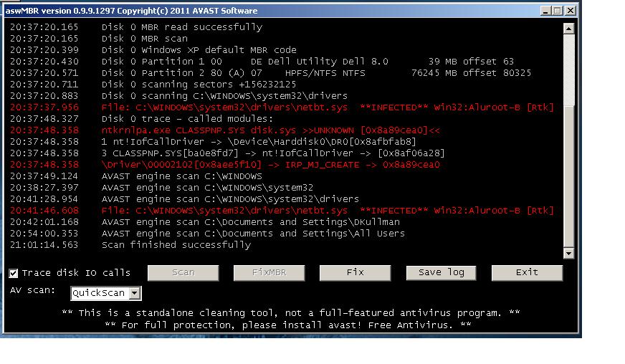The width and height of the screenshot is (625, 364).
Task: Select AVAST engine scan system32\drivers line at 20:41:28.954
Action: (184, 199)
